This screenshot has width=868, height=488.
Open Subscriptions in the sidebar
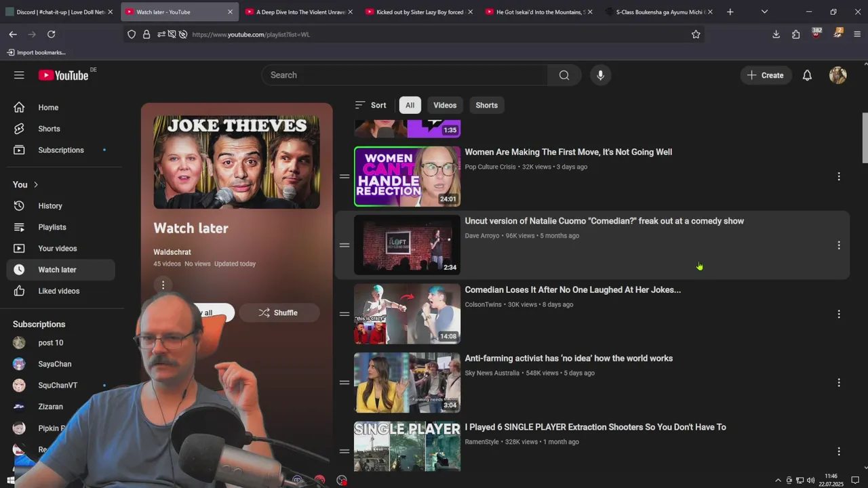tap(61, 150)
